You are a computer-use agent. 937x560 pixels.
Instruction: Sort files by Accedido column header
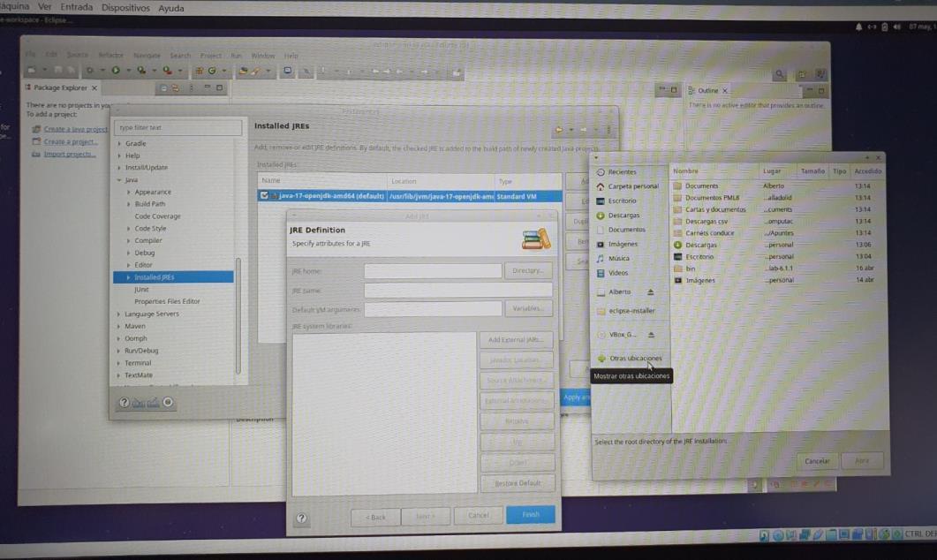(867, 171)
